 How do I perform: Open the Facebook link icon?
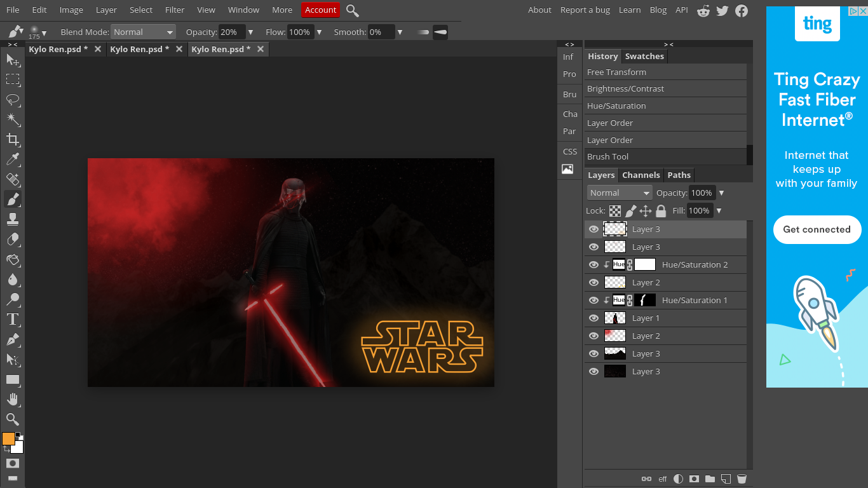coord(742,10)
